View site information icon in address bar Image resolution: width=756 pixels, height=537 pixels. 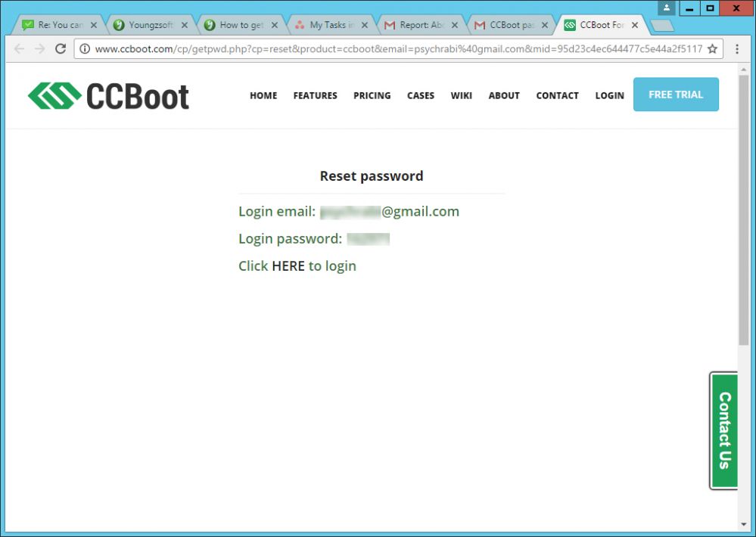click(x=84, y=48)
